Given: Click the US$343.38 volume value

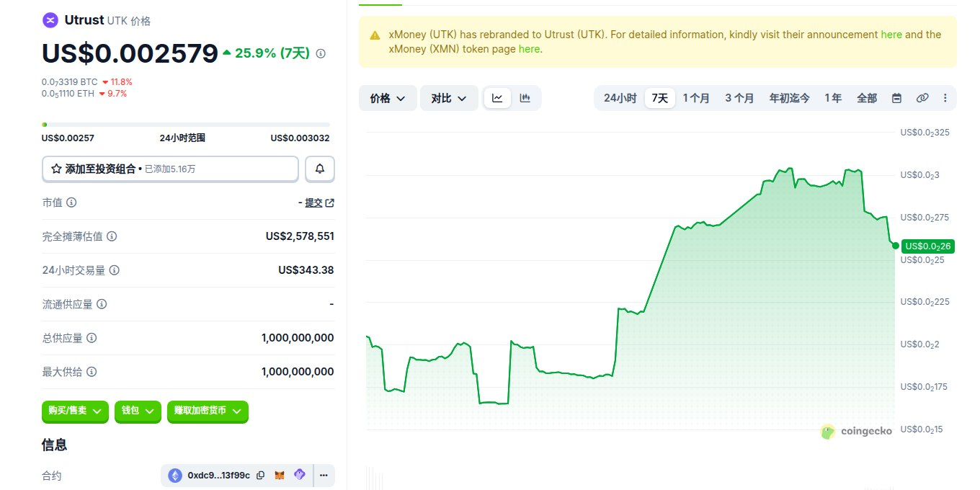Looking at the screenshot, I should (x=306, y=270).
